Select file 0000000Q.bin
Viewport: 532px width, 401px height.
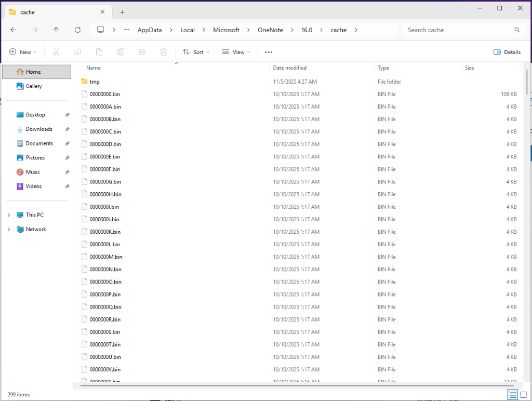(x=105, y=307)
